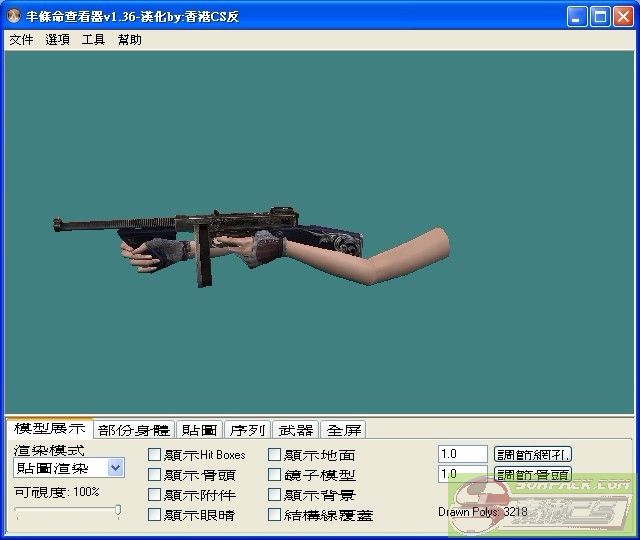This screenshot has width=640, height=540.
Task: Select the 武器 tab
Action: (295, 430)
